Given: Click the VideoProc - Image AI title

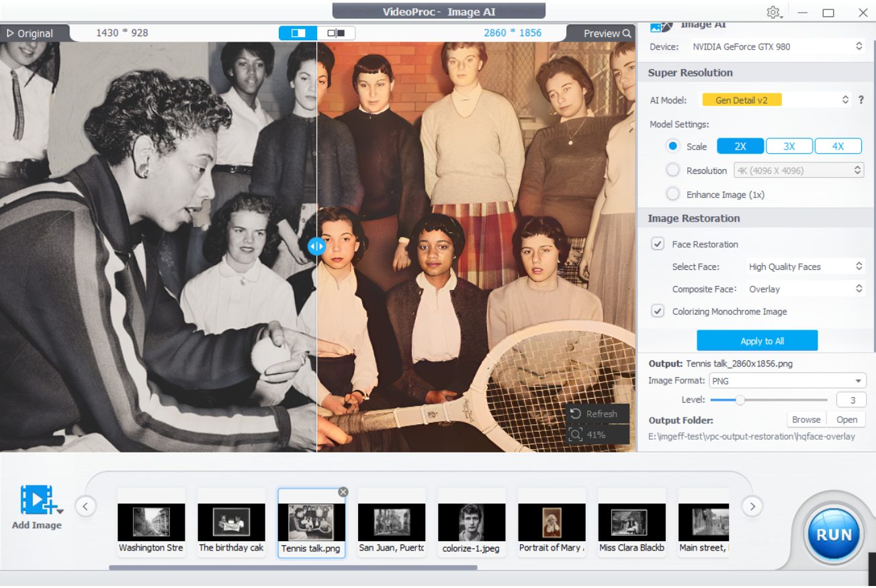Looking at the screenshot, I should pos(439,11).
